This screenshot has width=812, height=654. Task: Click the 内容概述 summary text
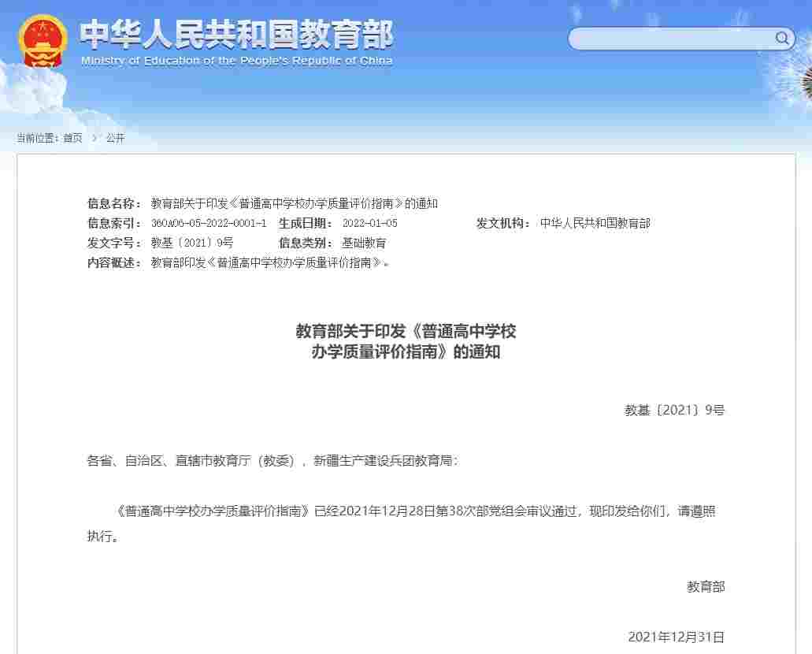[270, 262]
